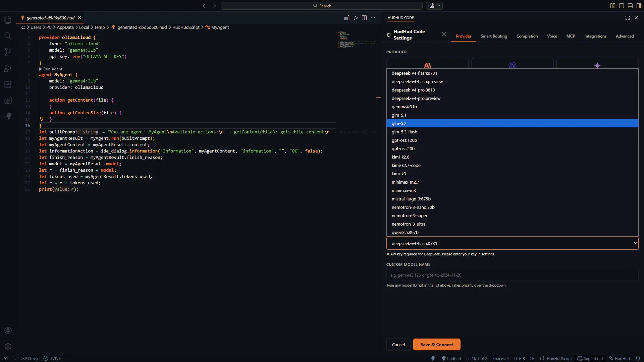This screenshot has height=362, width=644.
Task: Open the Source Control view
Action: tap(8, 52)
